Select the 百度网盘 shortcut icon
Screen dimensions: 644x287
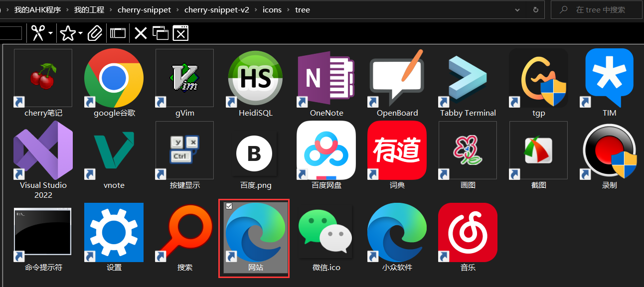326,150
